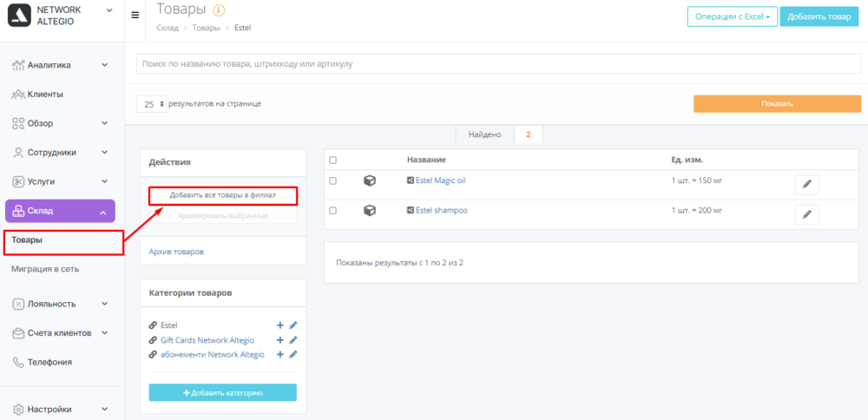Expand the Счета клиентов chevron
This screenshot has width=868, height=420.
105,333
